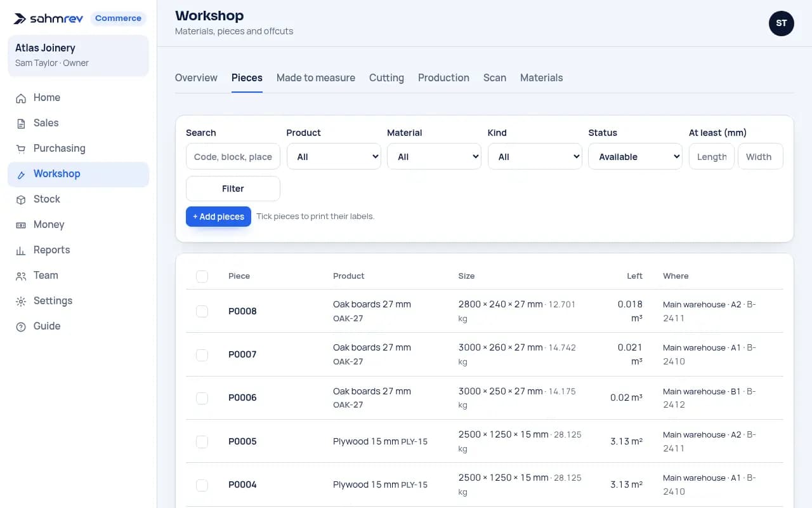
Task: Click the Stock box icon
Action: coord(21,199)
